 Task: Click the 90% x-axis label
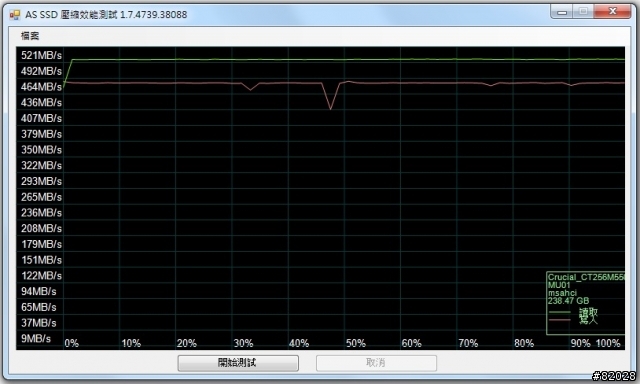tap(580, 343)
